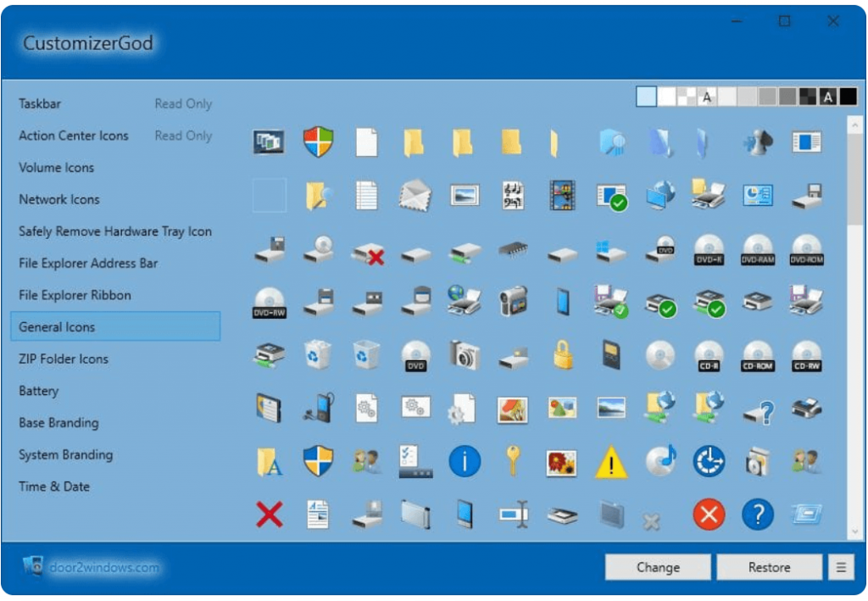The height and width of the screenshot is (601, 868).
Task: Click the envelope mail icon
Action: (x=415, y=196)
